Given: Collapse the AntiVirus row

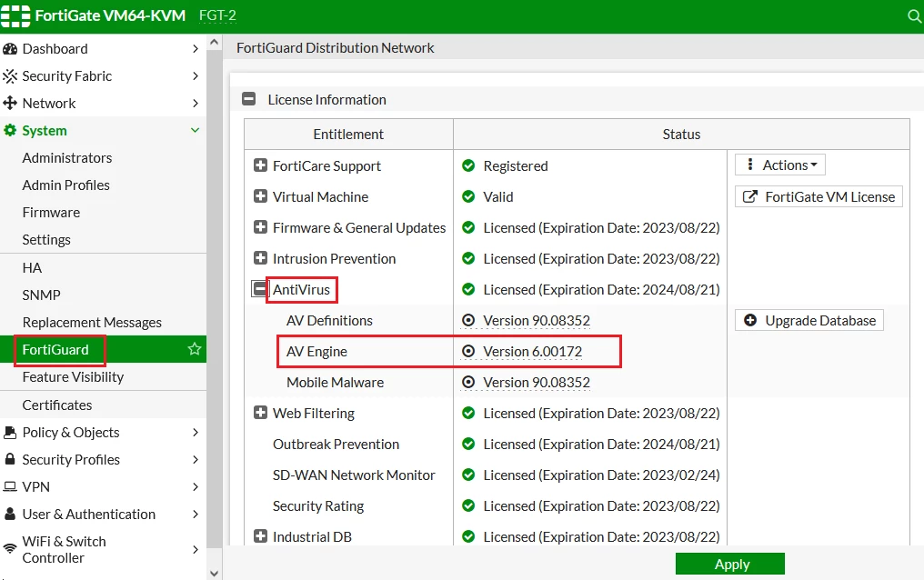Looking at the screenshot, I should pos(259,289).
